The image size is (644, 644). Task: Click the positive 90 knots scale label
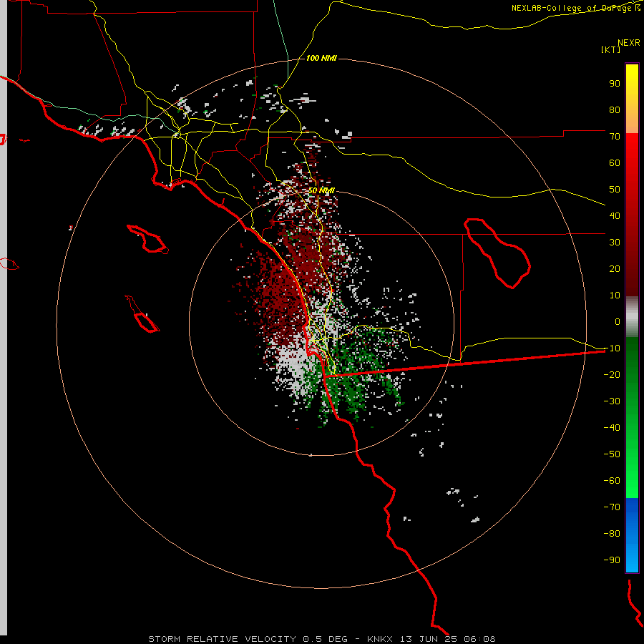coord(615,84)
